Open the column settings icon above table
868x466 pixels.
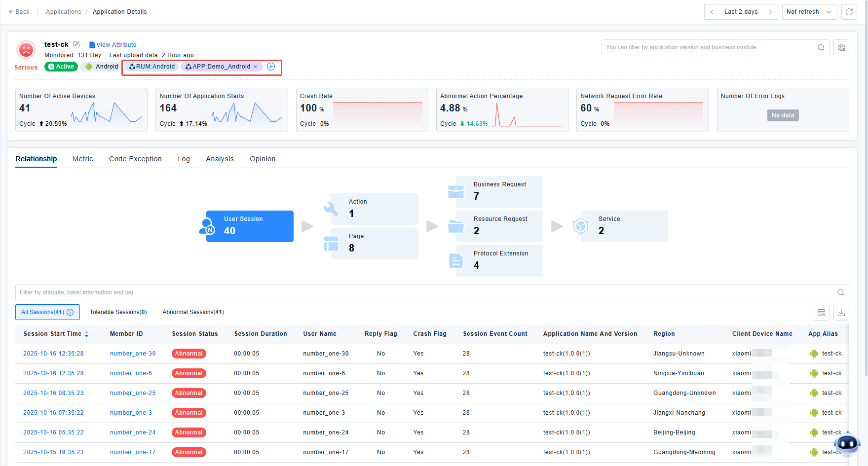[x=822, y=313]
